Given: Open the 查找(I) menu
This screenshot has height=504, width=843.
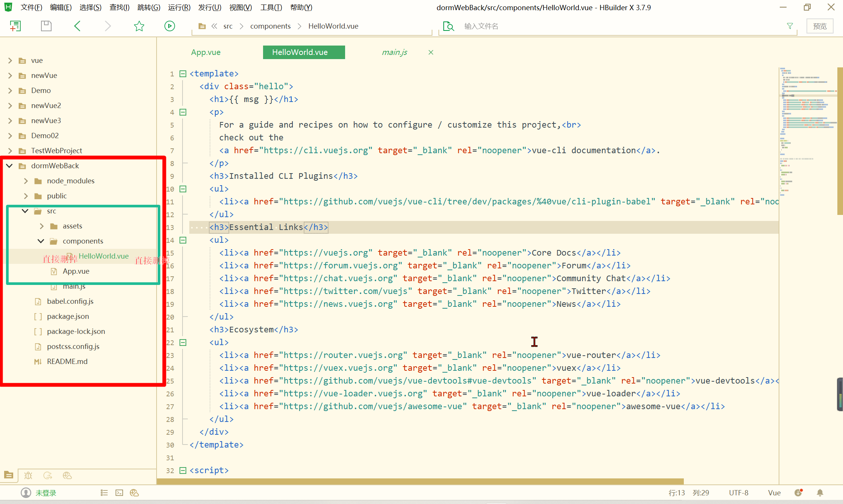Looking at the screenshot, I should (119, 8).
